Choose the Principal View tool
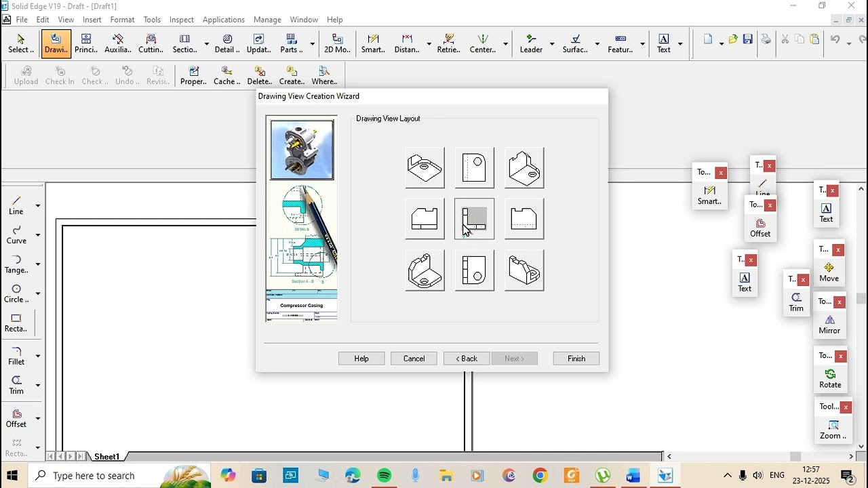This screenshot has width=868, height=488. 86,44
